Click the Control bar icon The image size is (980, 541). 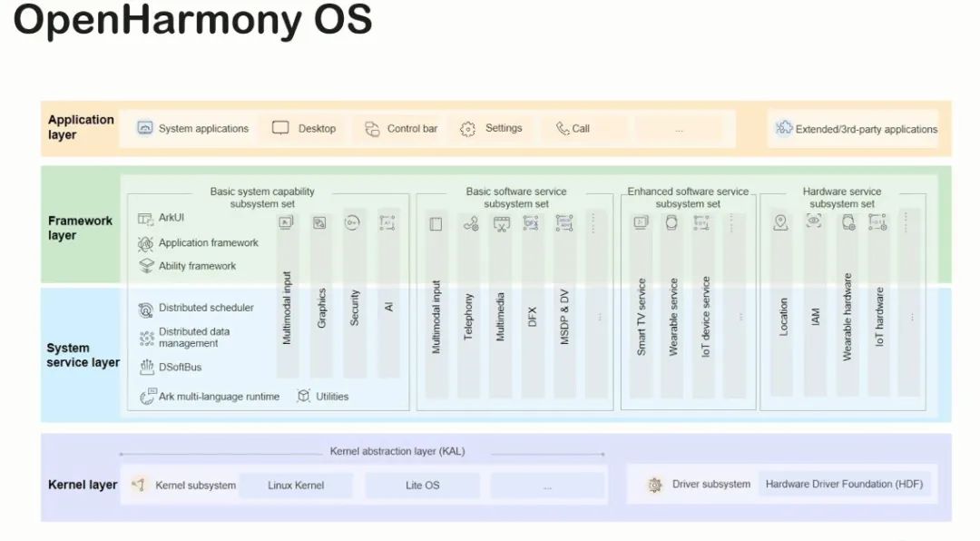tap(373, 129)
